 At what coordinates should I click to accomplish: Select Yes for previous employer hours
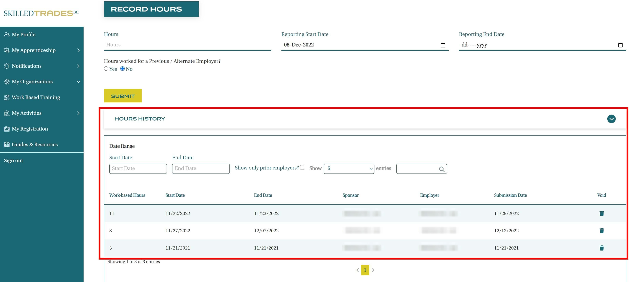(x=106, y=69)
